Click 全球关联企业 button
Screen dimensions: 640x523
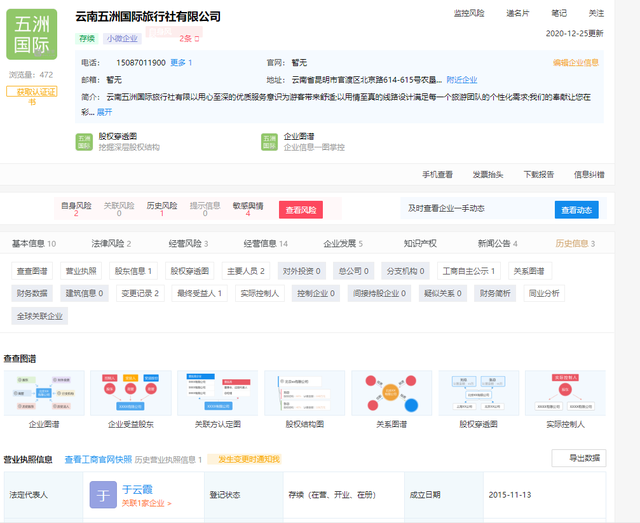(x=40, y=316)
